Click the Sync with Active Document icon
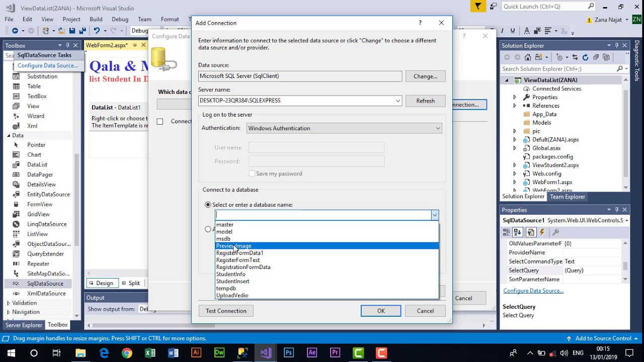 (575, 57)
